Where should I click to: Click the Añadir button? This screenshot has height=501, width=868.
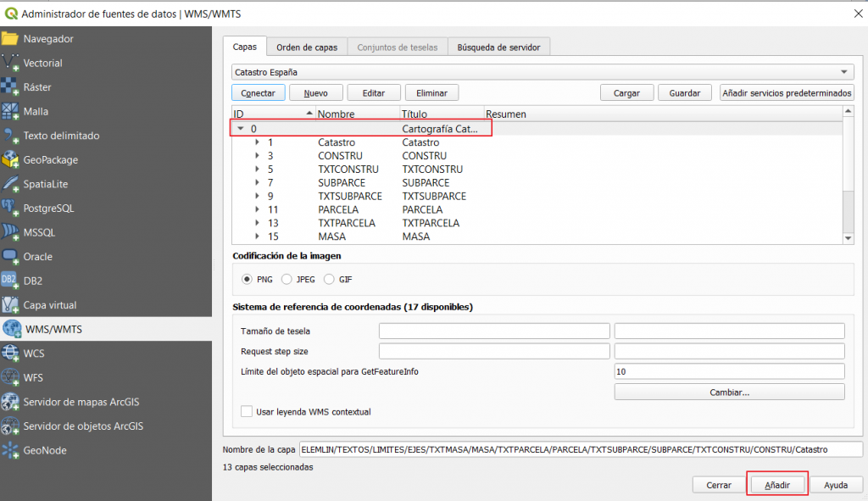pos(777,485)
